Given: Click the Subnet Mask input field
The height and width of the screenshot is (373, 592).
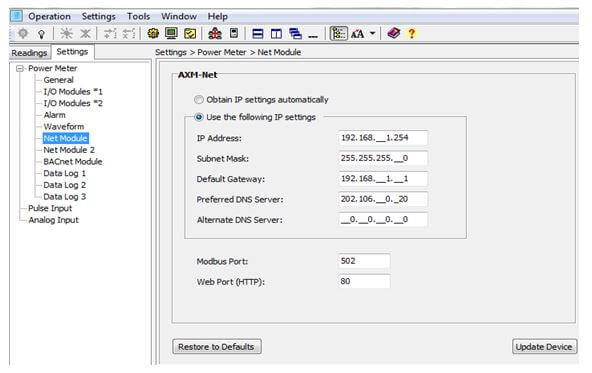Looking at the screenshot, I should click(383, 159).
